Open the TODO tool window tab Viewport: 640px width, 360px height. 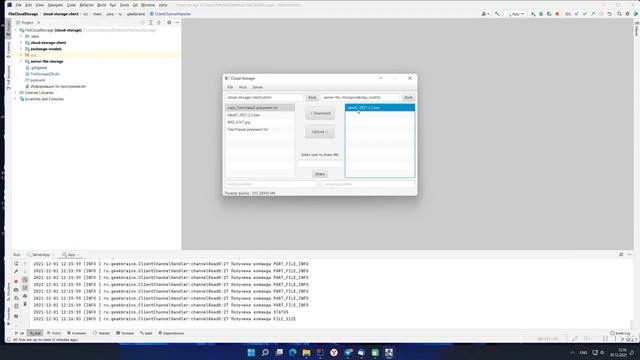pos(54,333)
